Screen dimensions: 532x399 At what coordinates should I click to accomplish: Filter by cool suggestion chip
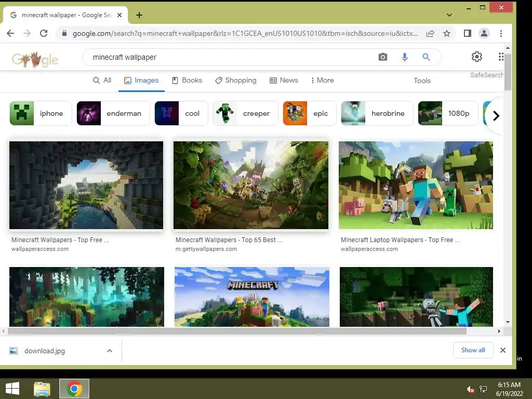point(181,113)
